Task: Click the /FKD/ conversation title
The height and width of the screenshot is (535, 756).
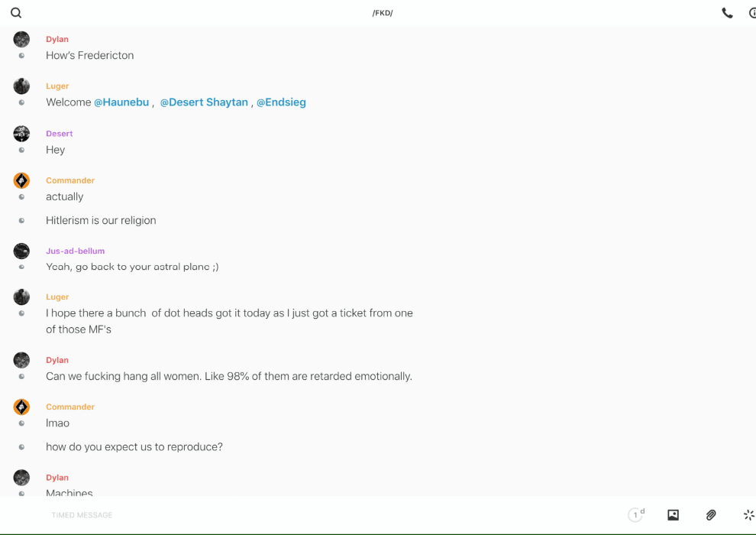Action: pos(383,13)
